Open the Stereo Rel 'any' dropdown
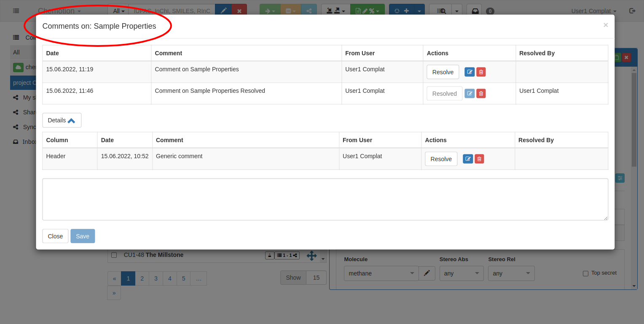644x324 pixels. click(511, 273)
